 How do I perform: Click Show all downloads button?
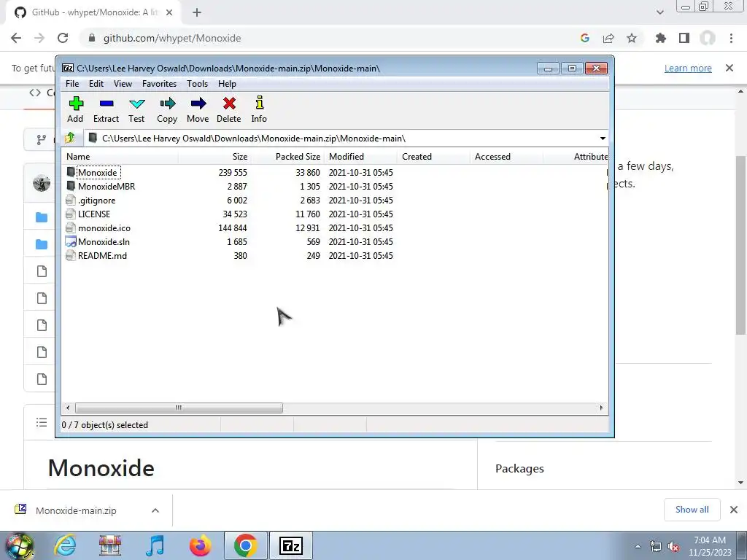point(692,510)
